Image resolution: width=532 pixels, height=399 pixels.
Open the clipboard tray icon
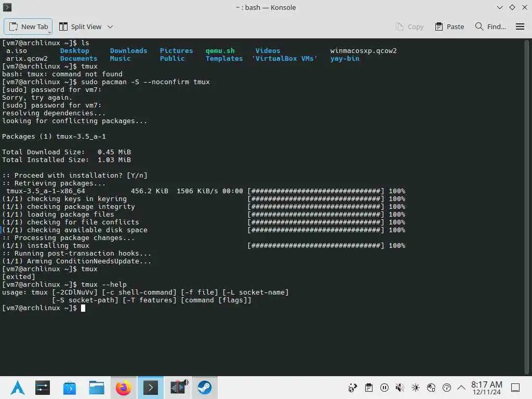369,388
